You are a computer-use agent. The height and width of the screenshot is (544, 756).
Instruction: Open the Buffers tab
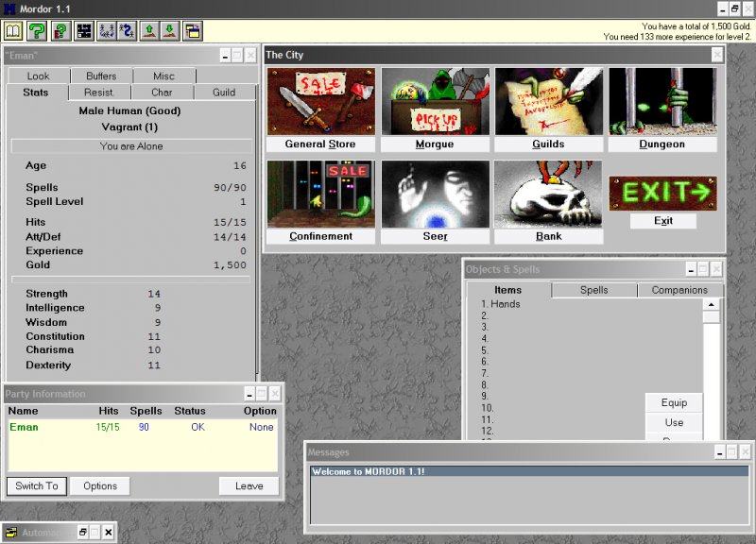click(x=101, y=76)
